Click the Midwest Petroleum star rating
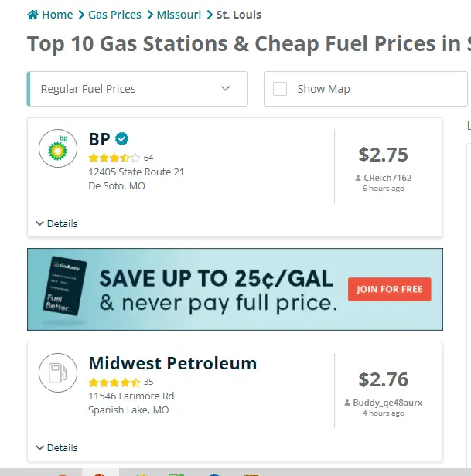Viewport: 471px width, 476px height. 114,382
